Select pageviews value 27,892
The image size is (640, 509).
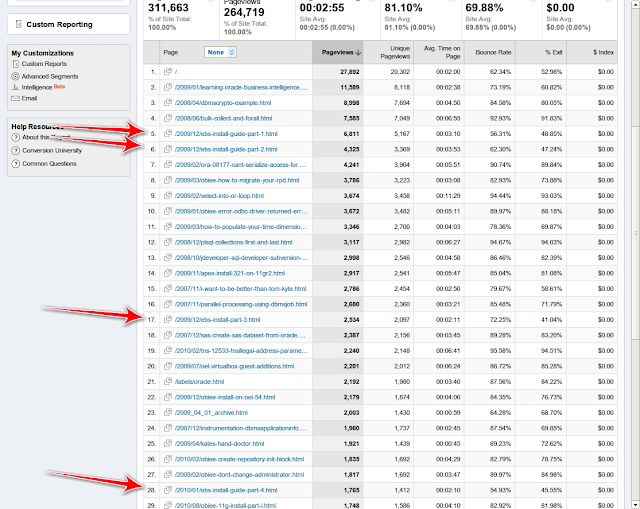(350, 72)
